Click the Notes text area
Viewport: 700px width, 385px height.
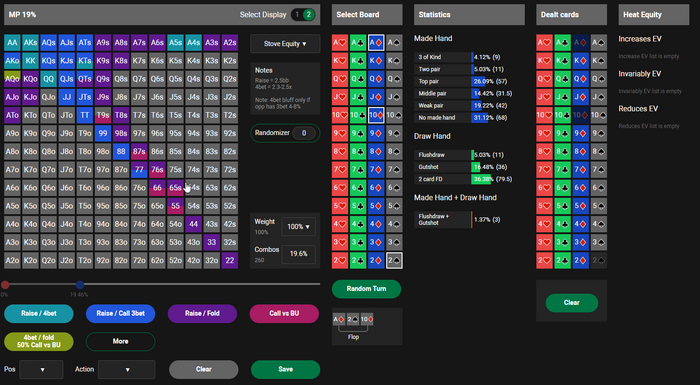tap(285, 88)
